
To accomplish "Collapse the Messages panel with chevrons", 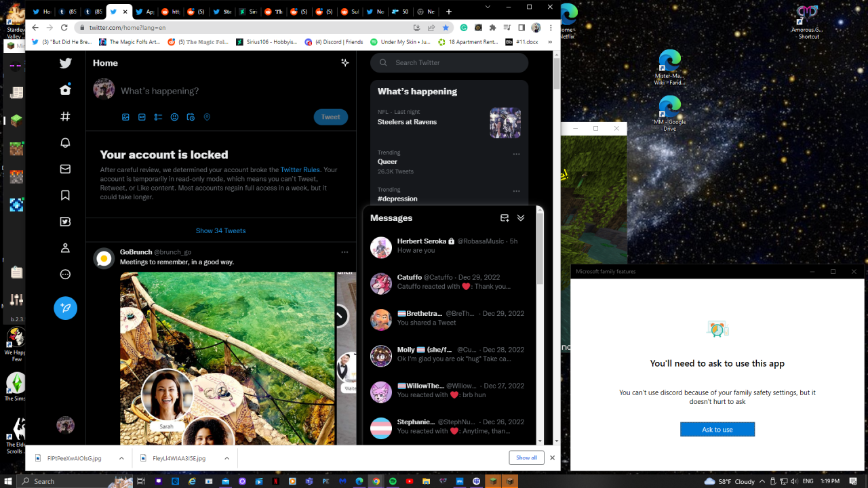I will tap(521, 218).
